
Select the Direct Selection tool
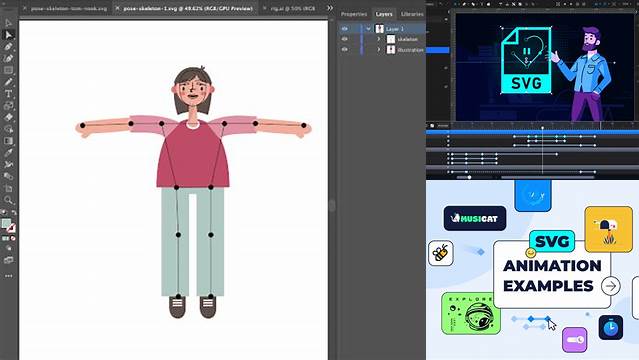(9, 35)
